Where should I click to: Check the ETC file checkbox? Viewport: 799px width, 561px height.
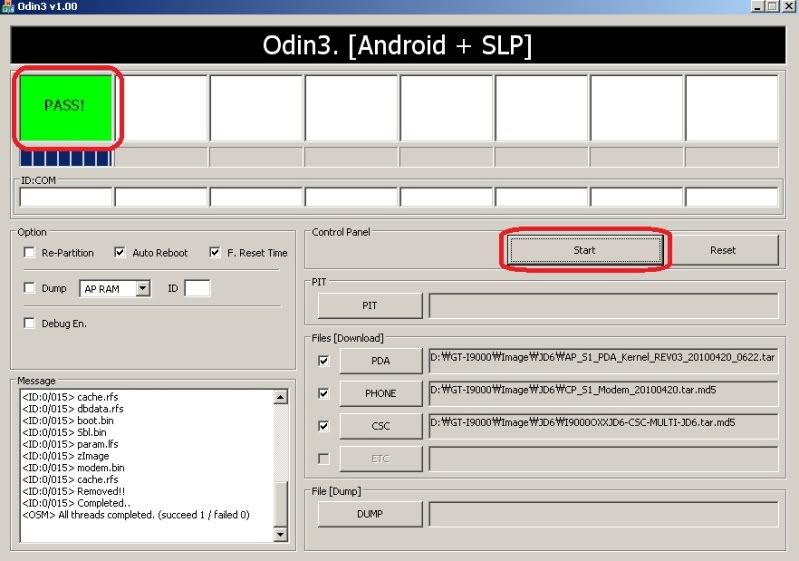pyautogui.click(x=324, y=459)
